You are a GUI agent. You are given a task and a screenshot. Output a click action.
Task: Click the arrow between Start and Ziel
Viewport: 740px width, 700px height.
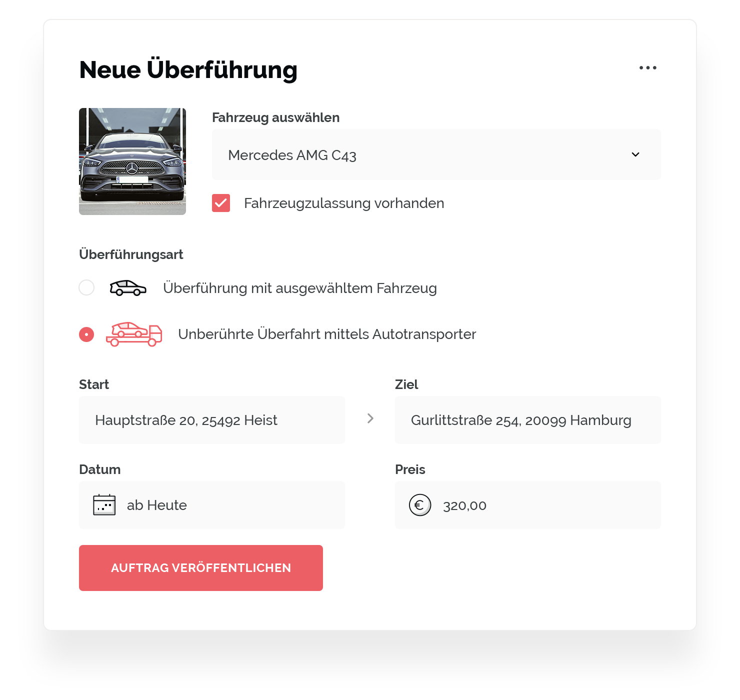click(370, 418)
